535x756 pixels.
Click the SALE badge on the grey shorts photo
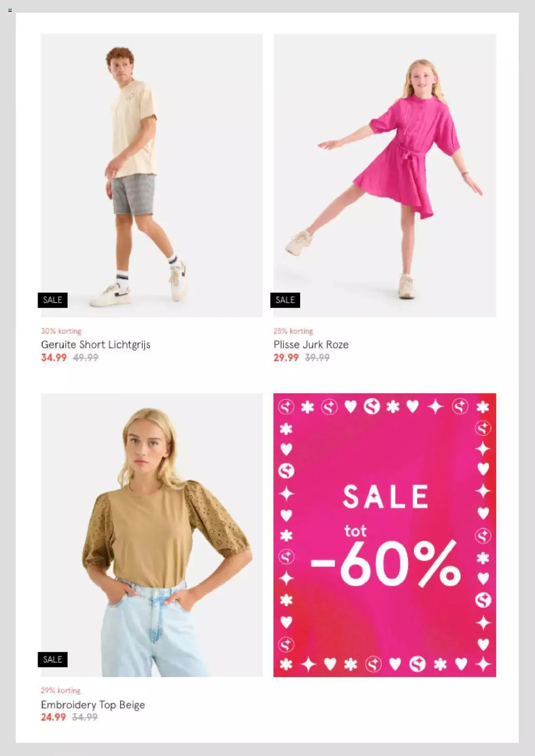[x=53, y=300]
